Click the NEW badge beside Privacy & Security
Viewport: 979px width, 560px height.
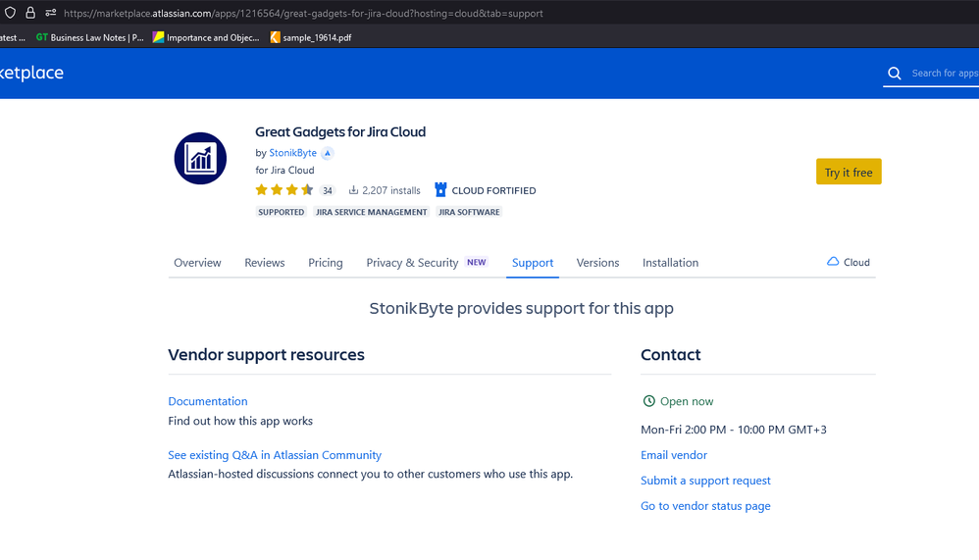(477, 262)
